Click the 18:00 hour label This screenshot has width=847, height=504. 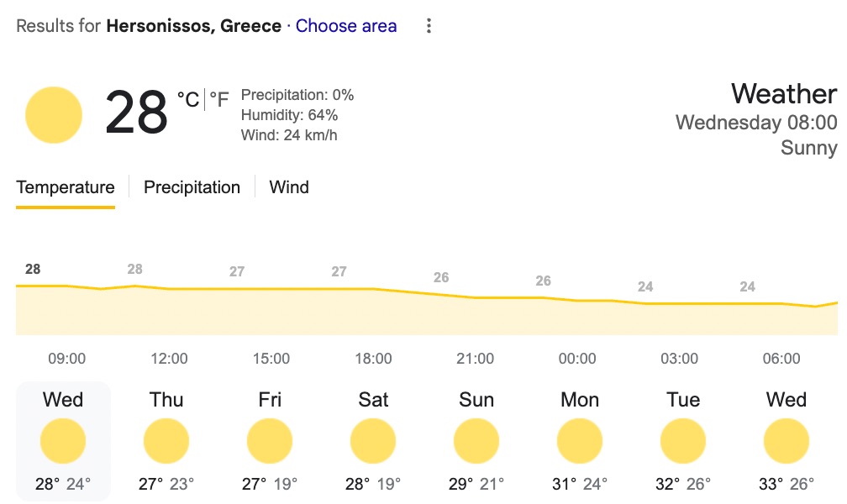tap(373, 359)
